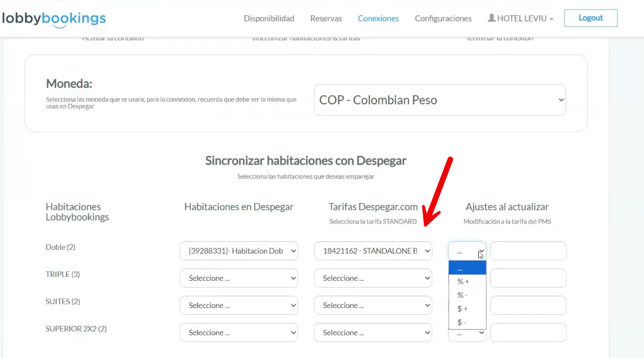Click the 'Moneda:' heading

(x=69, y=83)
